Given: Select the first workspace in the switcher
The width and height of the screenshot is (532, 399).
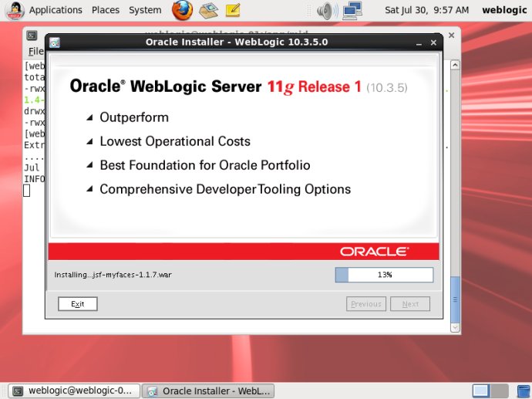Looking at the screenshot, I should (481, 391).
